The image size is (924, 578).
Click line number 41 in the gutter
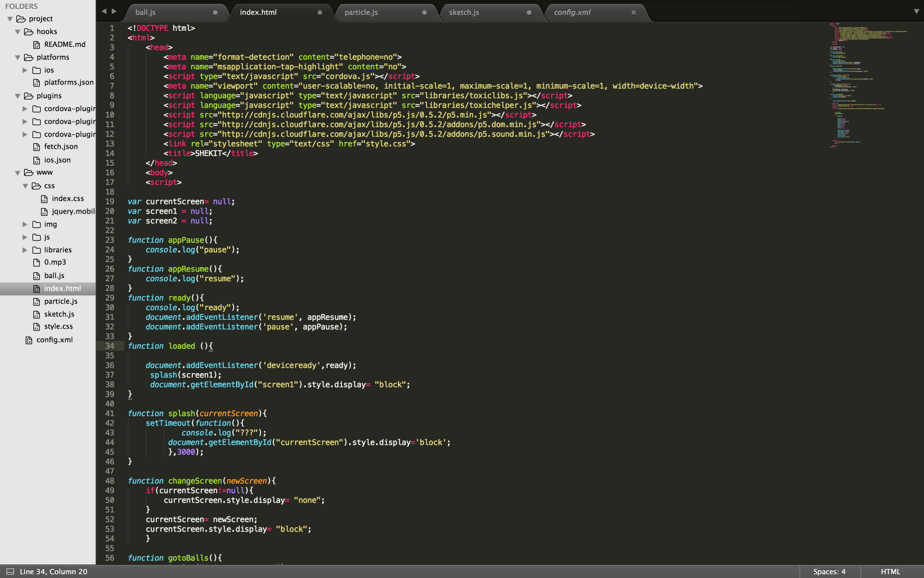click(x=110, y=413)
